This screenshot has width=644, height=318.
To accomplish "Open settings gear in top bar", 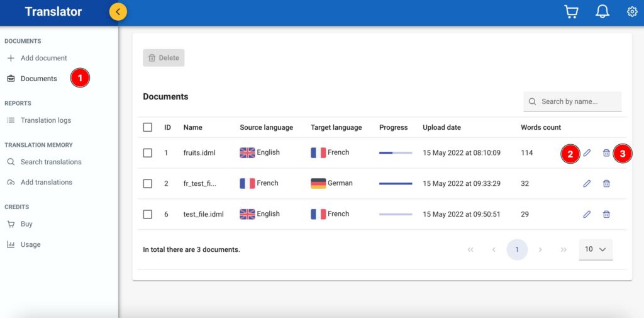I will [x=632, y=12].
